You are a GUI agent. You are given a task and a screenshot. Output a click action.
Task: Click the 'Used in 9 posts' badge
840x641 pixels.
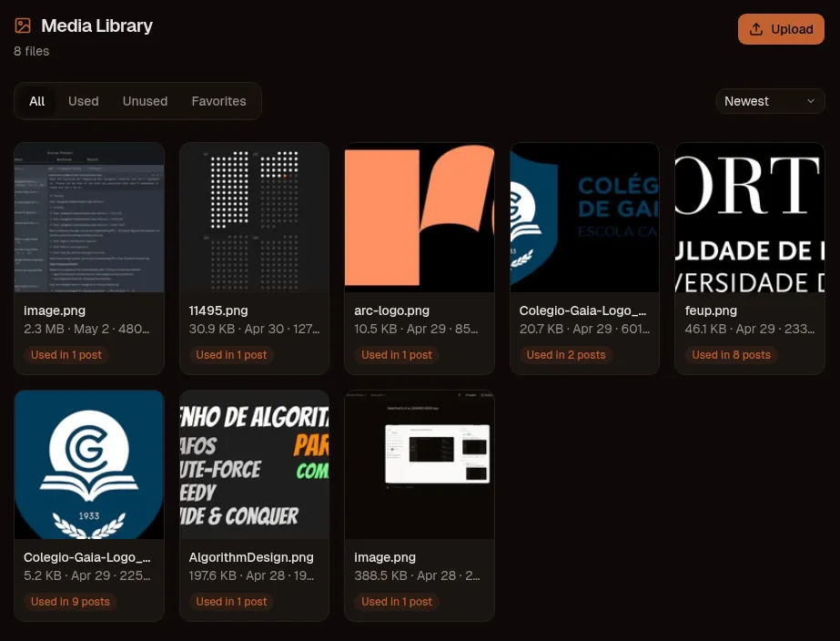(70, 601)
